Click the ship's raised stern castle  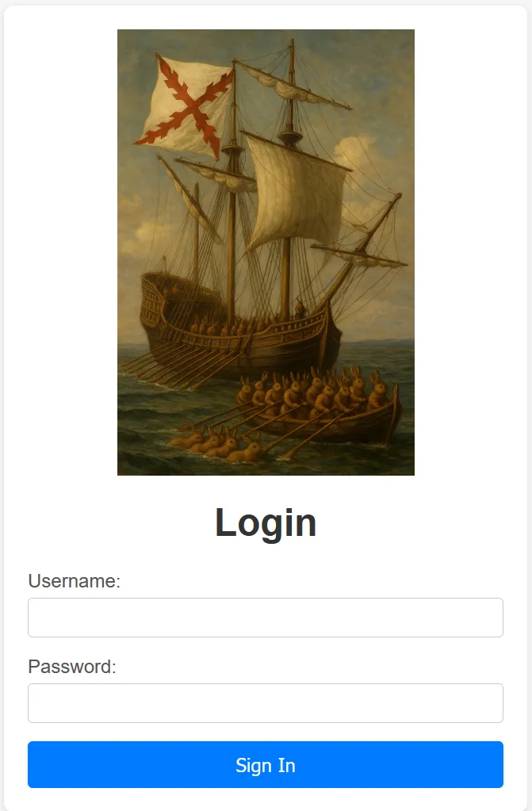pyautogui.click(x=166, y=305)
